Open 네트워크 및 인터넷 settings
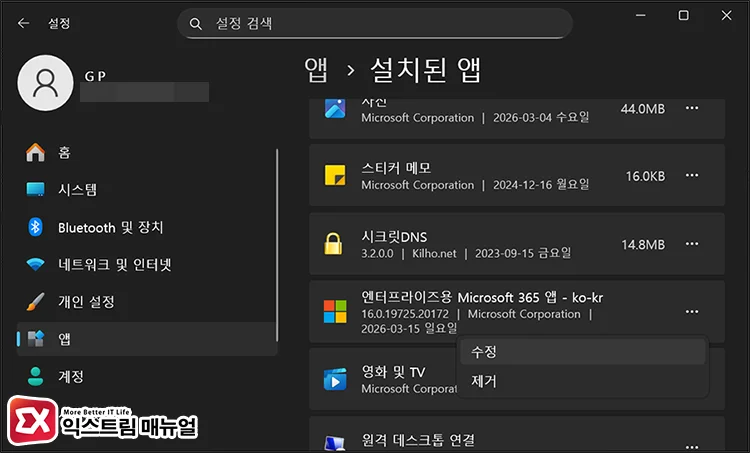 tap(146, 264)
